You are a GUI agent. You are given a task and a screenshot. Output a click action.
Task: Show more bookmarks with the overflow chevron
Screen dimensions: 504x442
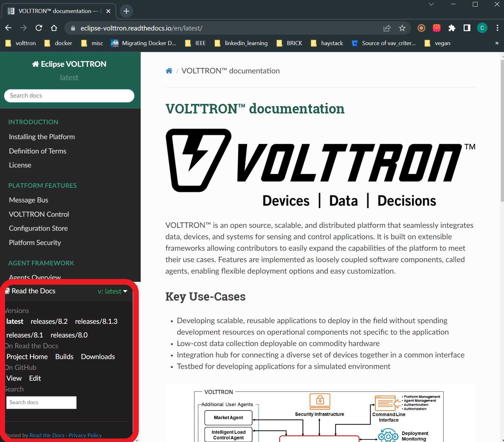pos(497,43)
